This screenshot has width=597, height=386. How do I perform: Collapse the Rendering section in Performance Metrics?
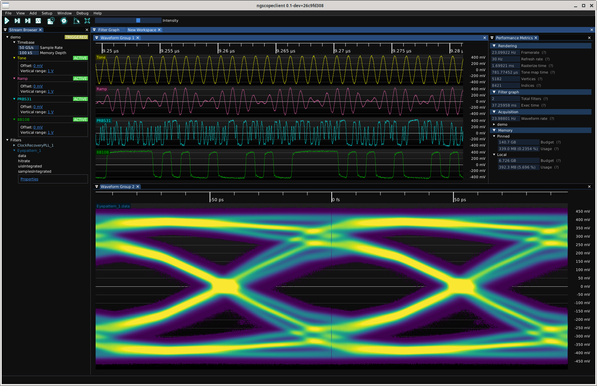[494, 46]
